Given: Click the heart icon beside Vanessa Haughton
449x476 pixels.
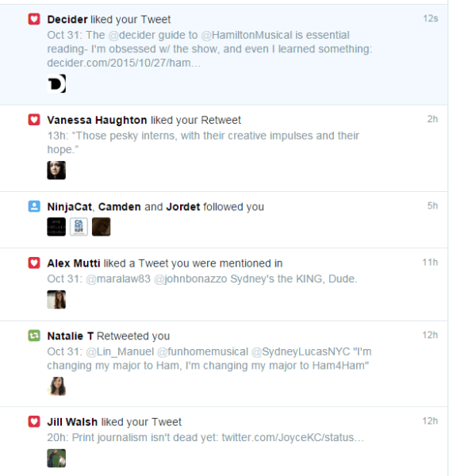Looking at the screenshot, I should pyautogui.click(x=34, y=120).
